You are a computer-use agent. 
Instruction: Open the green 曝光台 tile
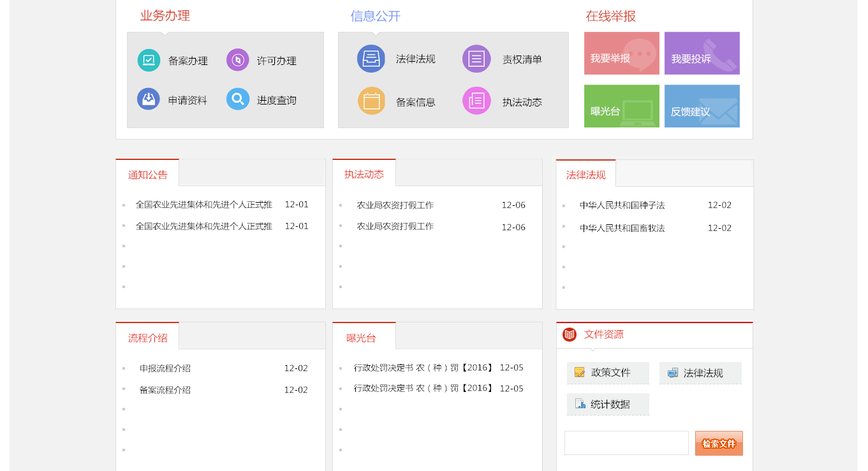(621, 106)
